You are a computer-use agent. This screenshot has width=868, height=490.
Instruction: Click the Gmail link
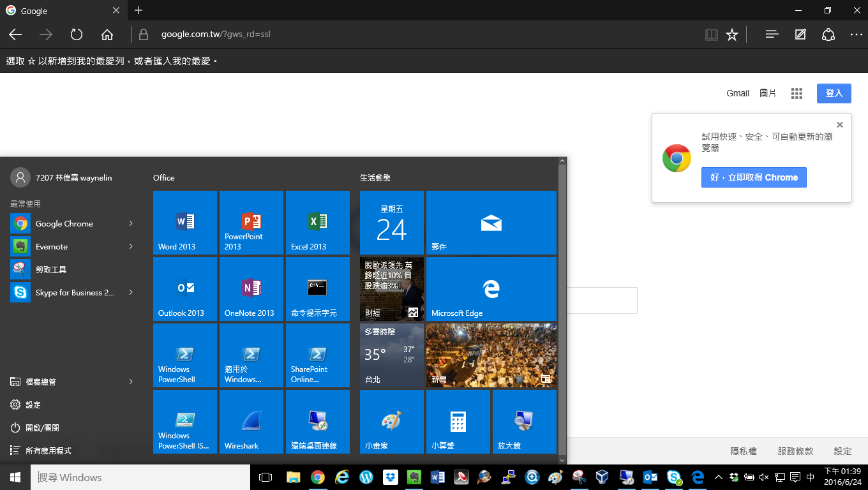coord(738,93)
